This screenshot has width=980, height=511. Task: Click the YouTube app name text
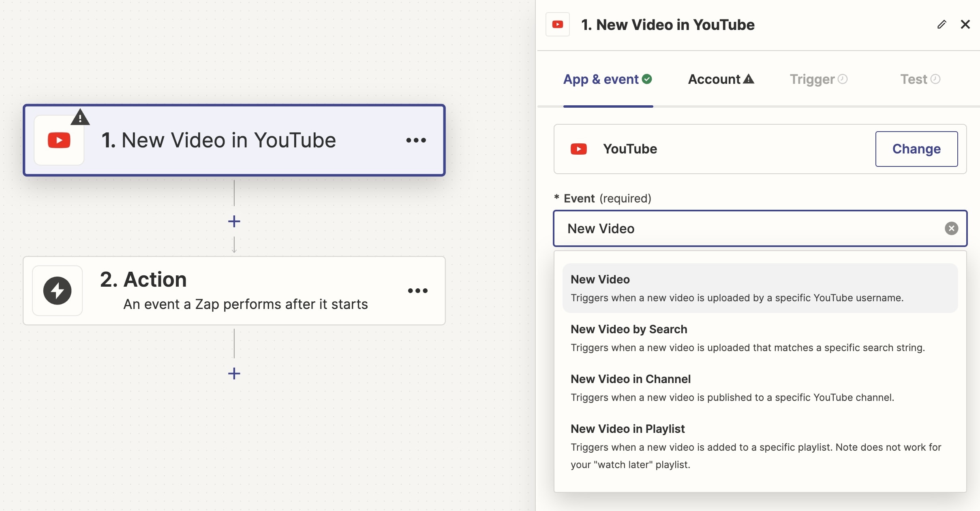(630, 149)
